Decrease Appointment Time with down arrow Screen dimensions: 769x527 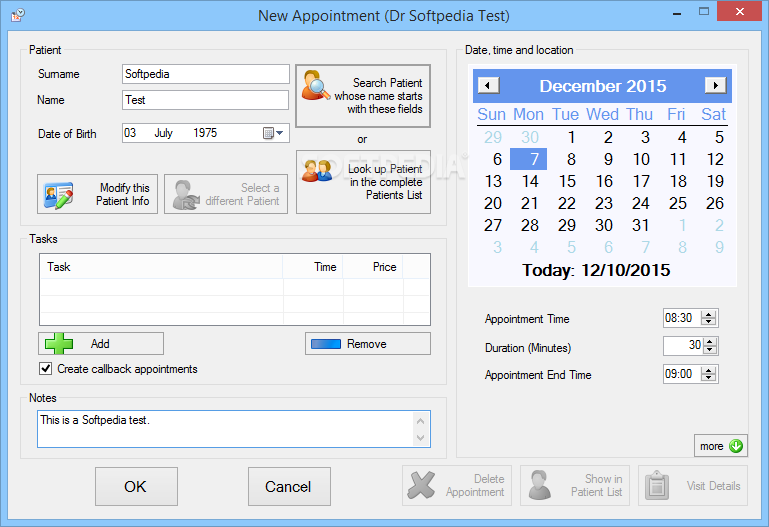[709, 322]
